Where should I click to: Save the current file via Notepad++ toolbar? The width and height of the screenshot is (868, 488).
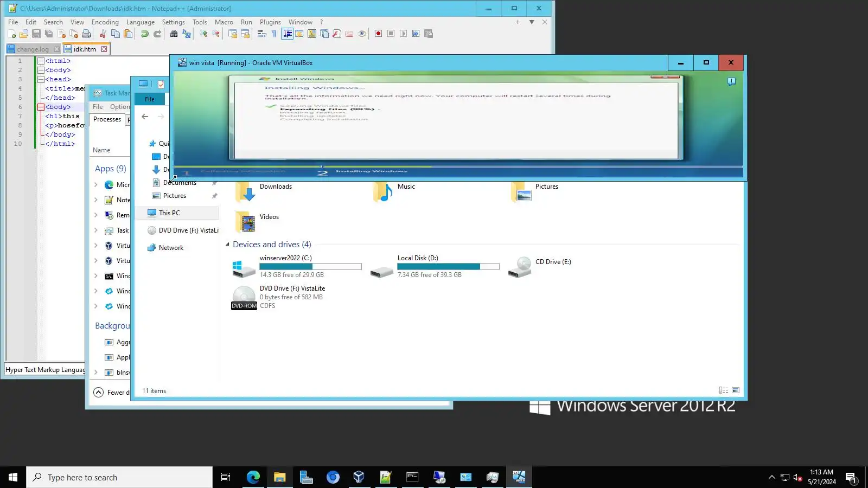(x=36, y=34)
